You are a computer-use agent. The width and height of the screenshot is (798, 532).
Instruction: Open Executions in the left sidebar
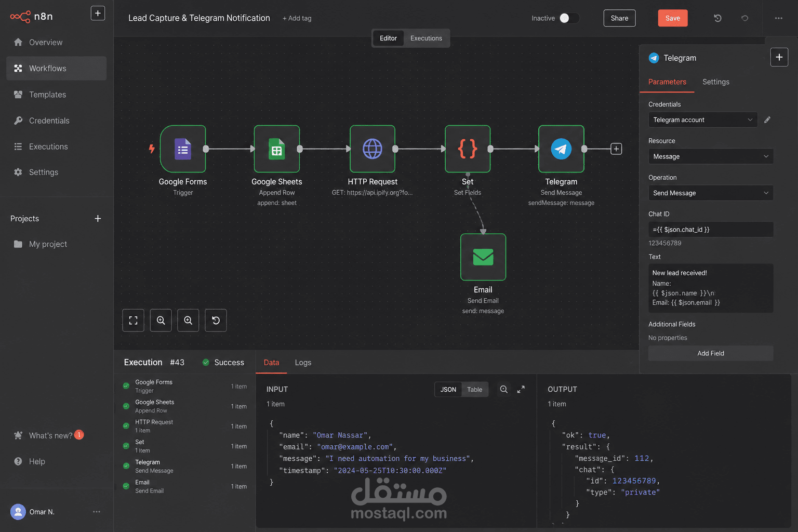click(56, 147)
